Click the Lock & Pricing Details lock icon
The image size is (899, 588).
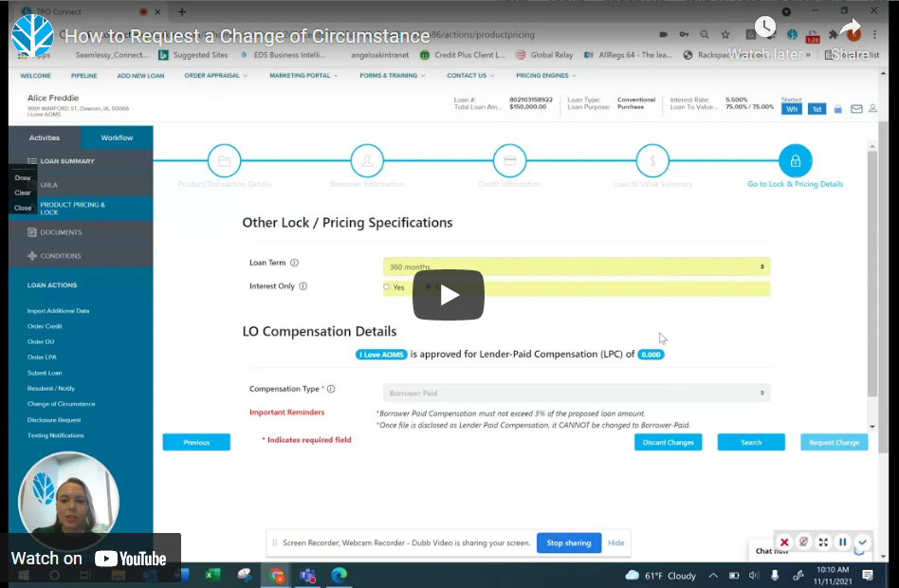click(x=796, y=161)
